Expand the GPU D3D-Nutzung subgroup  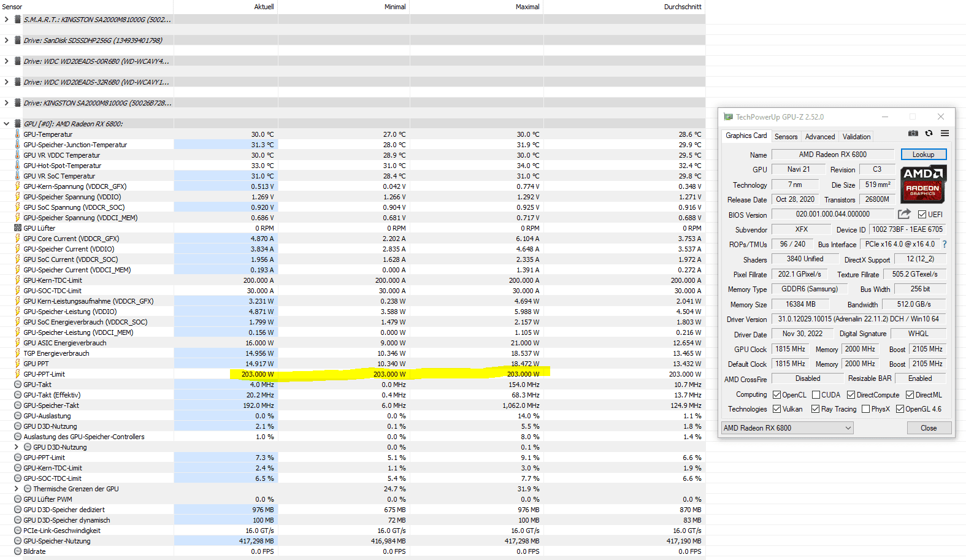click(x=16, y=447)
